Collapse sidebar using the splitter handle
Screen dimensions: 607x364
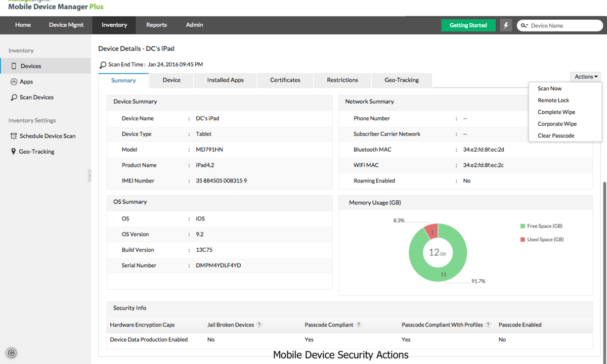[x=90, y=175]
